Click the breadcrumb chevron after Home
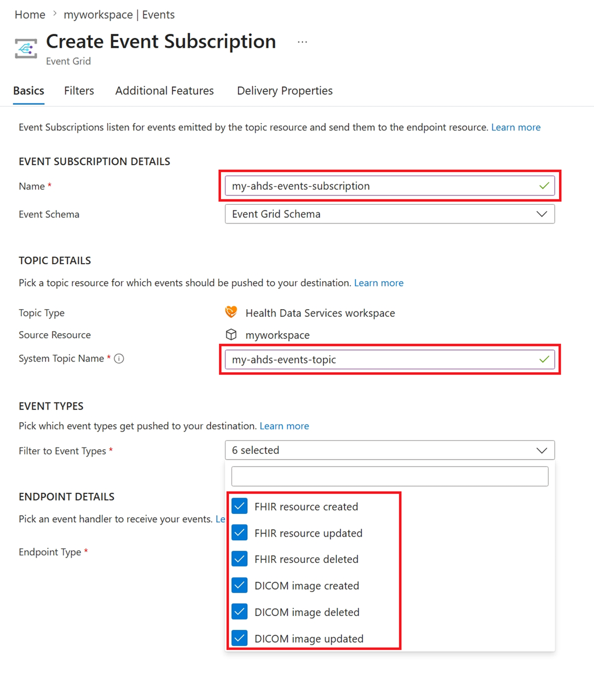This screenshot has height=700, width=594. click(x=55, y=14)
